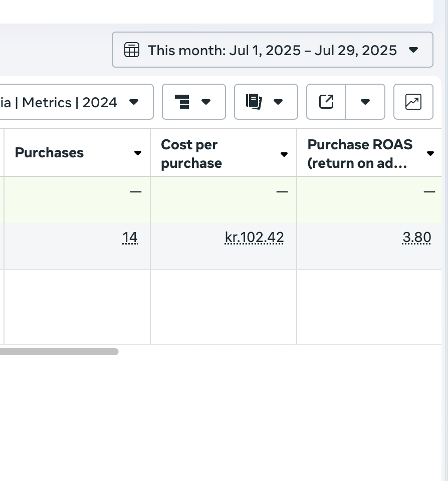Click the export icon button
The height and width of the screenshot is (481, 448).
(x=326, y=102)
